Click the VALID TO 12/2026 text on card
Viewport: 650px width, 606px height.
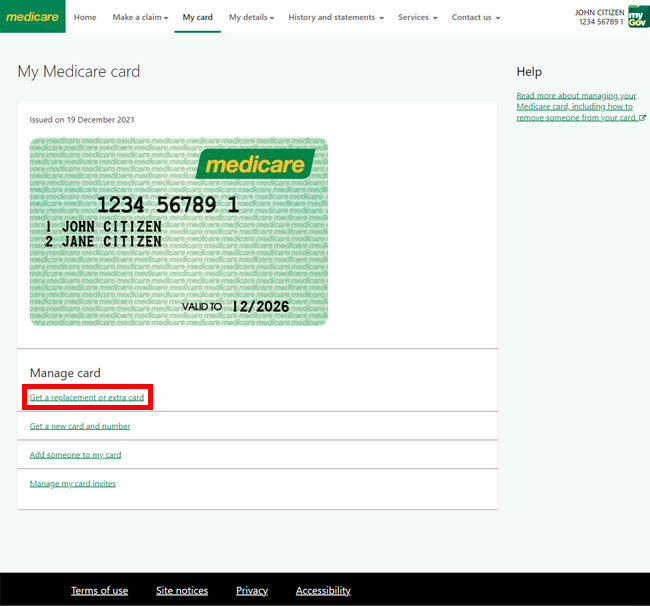point(235,307)
